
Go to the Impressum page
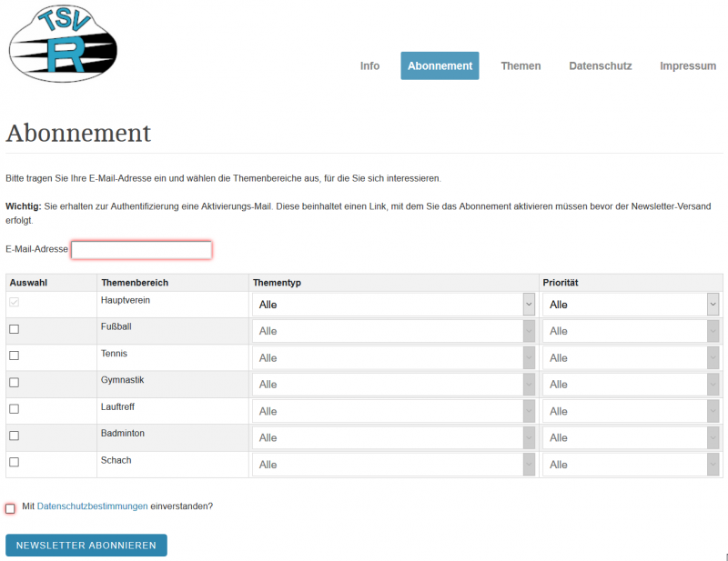688,66
